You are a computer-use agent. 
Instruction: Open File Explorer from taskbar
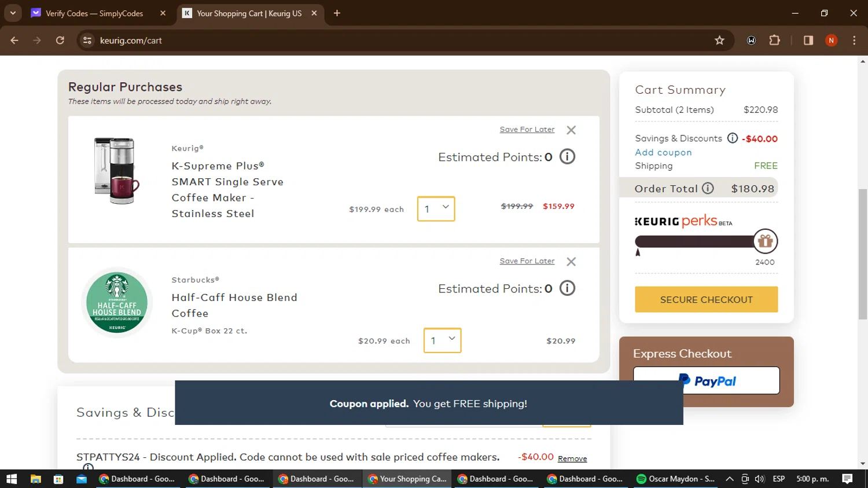[35, 479]
